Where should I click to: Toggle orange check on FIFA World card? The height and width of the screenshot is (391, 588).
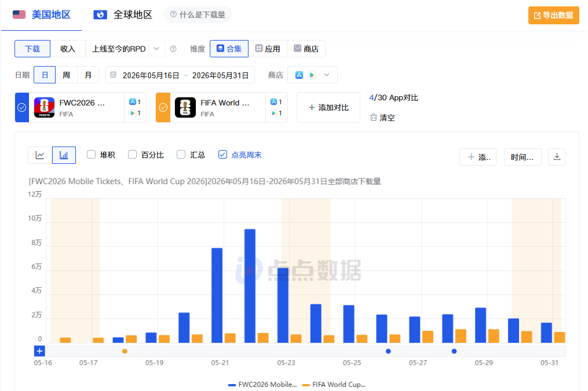(163, 108)
